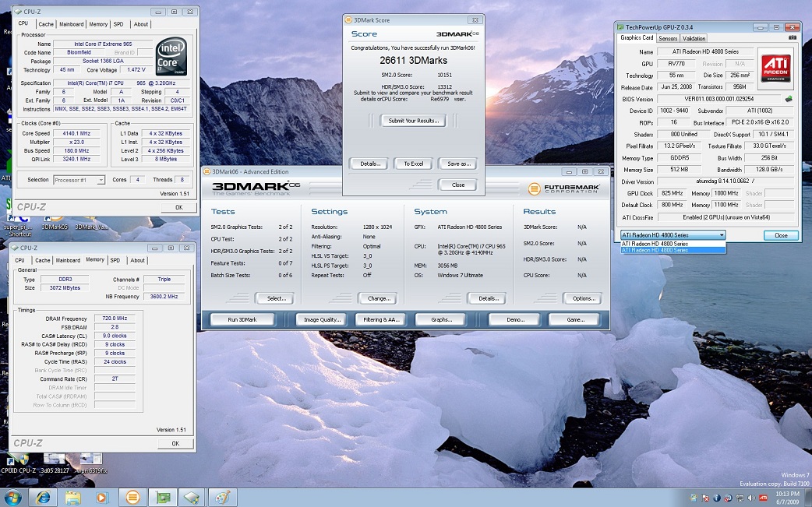Open Filtering & AA settings
812x507 pixels.
coord(381,319)
